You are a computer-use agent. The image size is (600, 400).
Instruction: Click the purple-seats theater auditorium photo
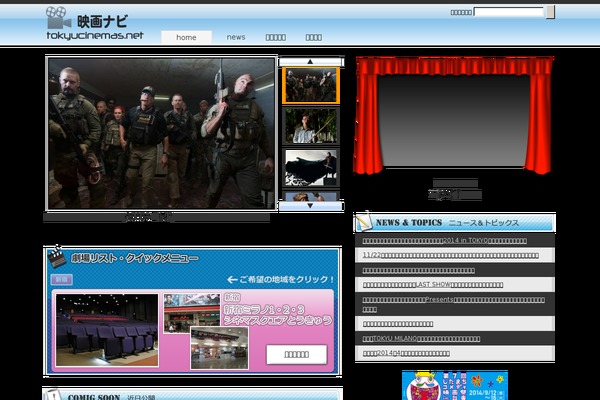pyautogui.click(x=107, y=330)
